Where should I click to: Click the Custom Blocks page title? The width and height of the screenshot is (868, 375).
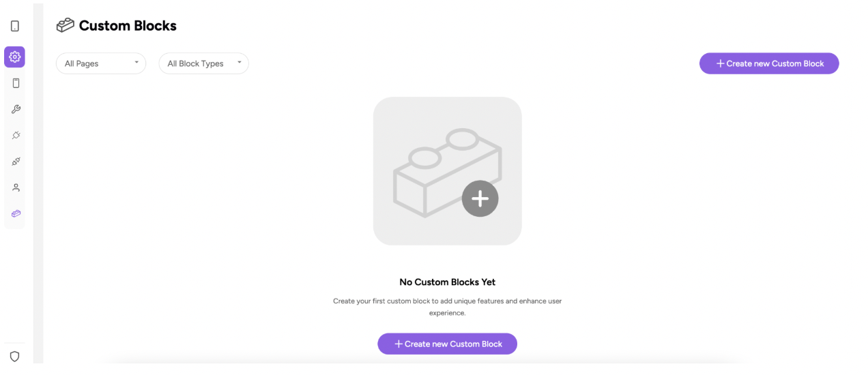tap(128, 26)
